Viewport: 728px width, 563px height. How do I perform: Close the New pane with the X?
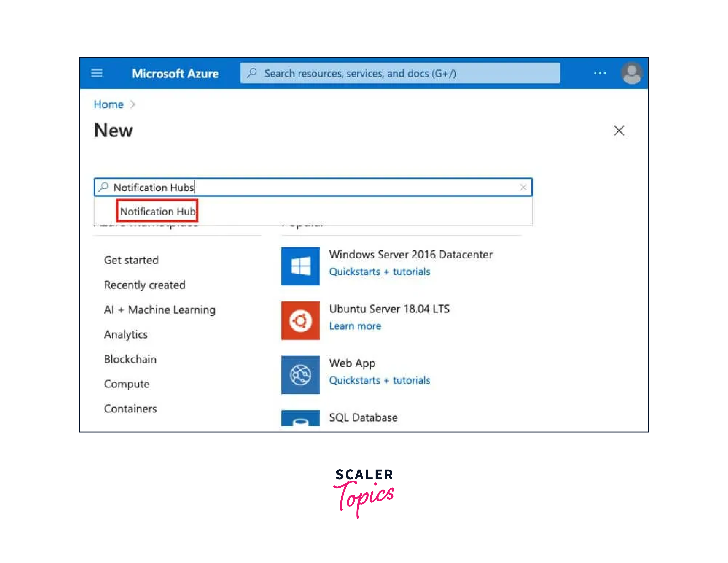click(x=619, y=131)
